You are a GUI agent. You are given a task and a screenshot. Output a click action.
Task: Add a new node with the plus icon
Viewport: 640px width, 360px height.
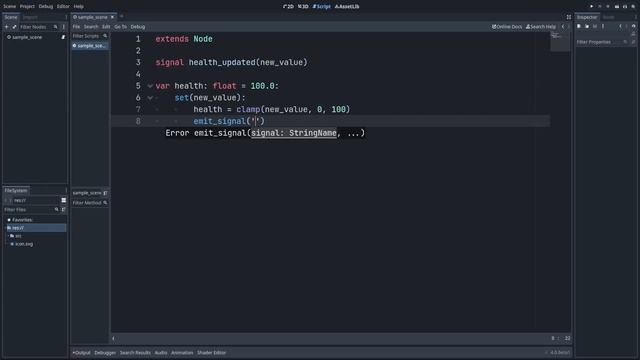[x=7, y=27]
